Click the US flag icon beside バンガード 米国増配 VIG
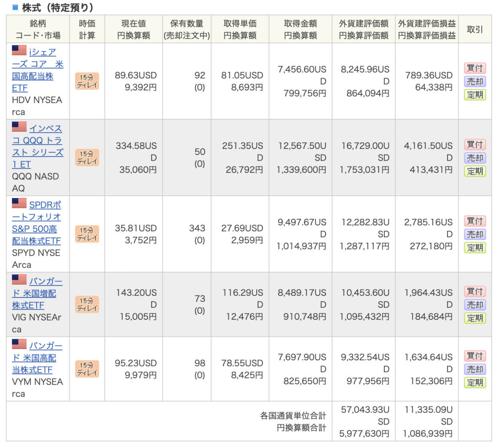500x448 pixels. point(19,280)
